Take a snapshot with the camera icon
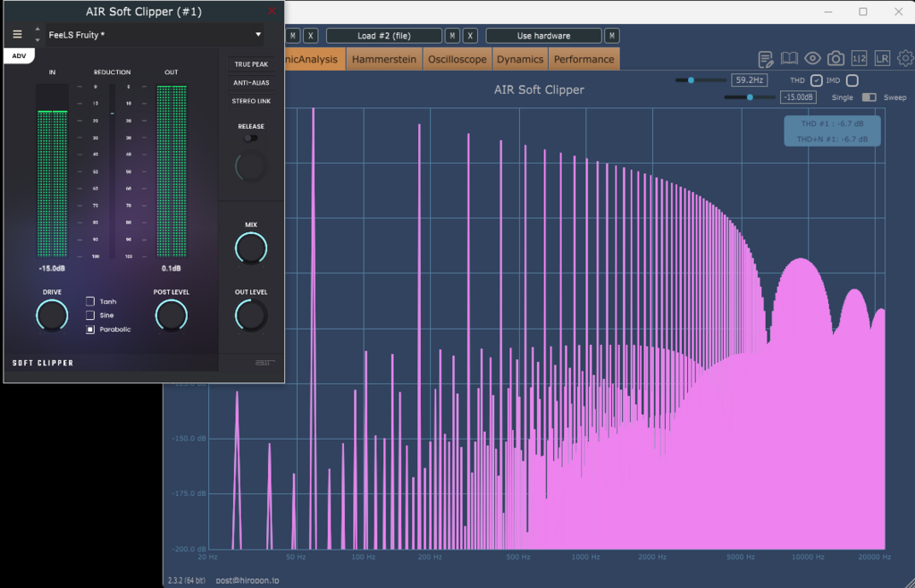The width and height of the screenshot is (915, 588). click(x=835, y=58)
